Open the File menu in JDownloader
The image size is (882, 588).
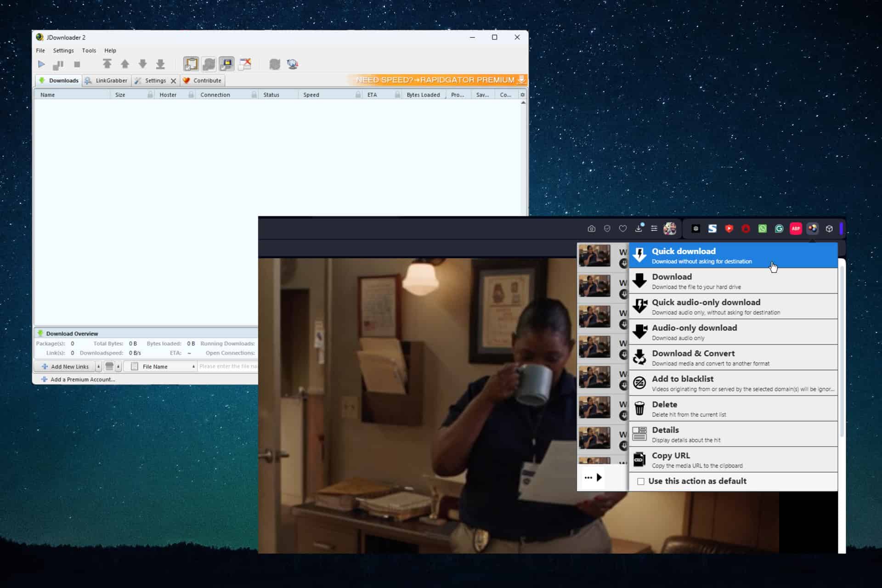tap(40, 51)
